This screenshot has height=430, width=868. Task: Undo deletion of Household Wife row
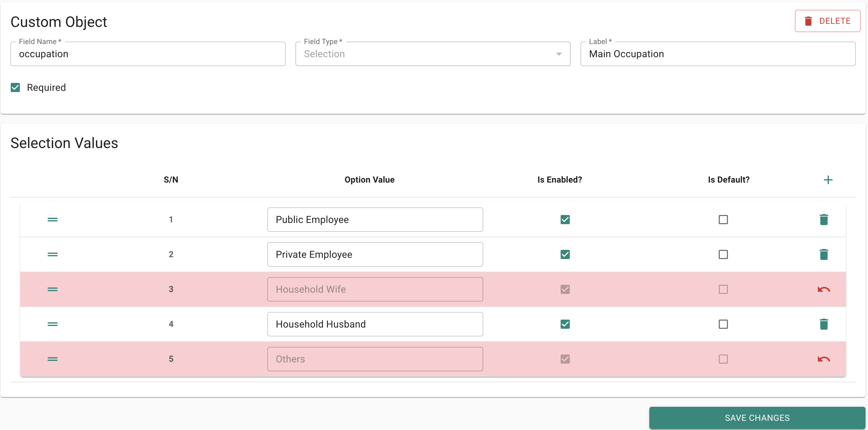point(824,289)
